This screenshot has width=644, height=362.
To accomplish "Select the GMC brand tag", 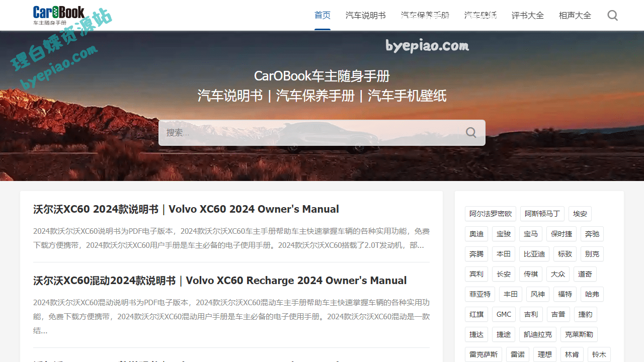I will pos(504,314).
